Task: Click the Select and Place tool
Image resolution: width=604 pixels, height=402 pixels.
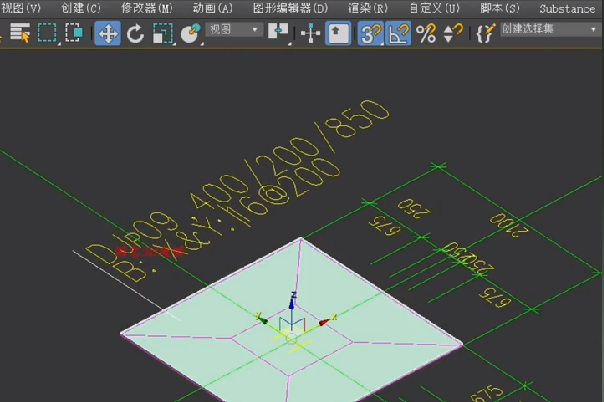Action: [x=190, y=33]
